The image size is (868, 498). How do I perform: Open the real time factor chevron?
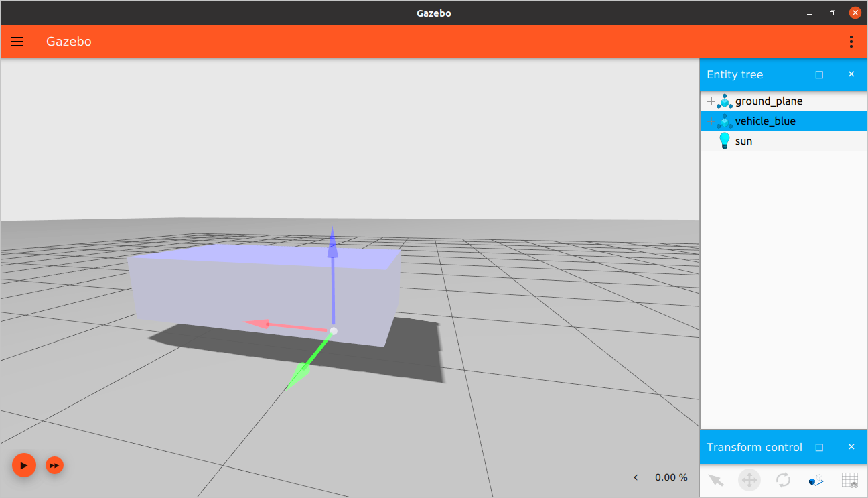coord(635,477)
